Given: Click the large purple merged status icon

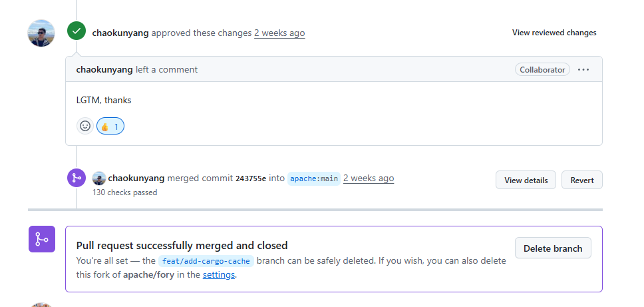Looking at the screenshot, I should coord(42,239).
